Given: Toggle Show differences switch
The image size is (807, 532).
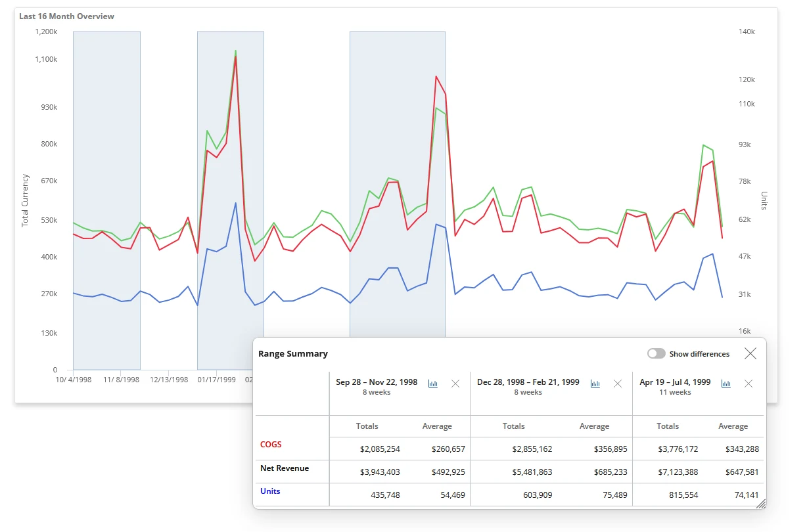Looking at the screenshot, I should click(x=656, y=353).
